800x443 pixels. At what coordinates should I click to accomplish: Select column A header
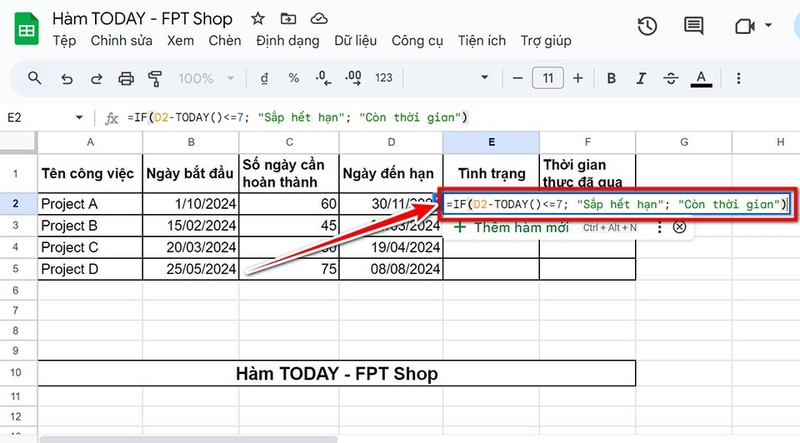pyautogui.click(x=90, y=142)
